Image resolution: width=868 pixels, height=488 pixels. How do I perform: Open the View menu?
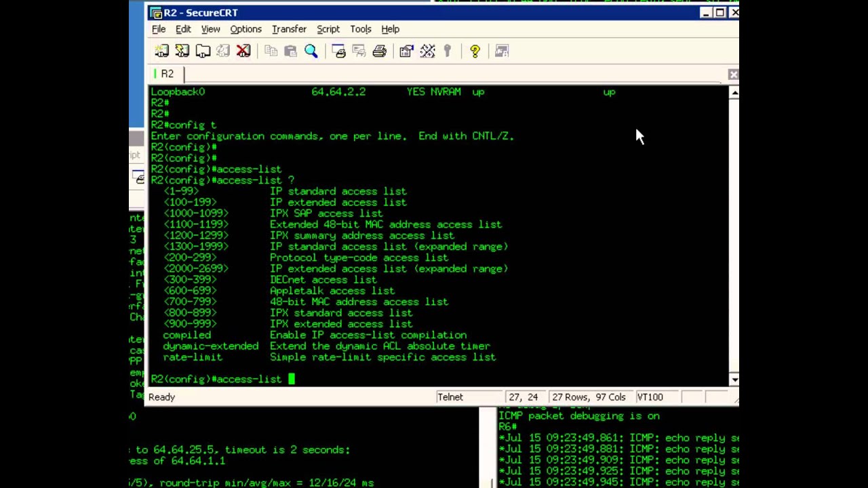click(210, 29)
